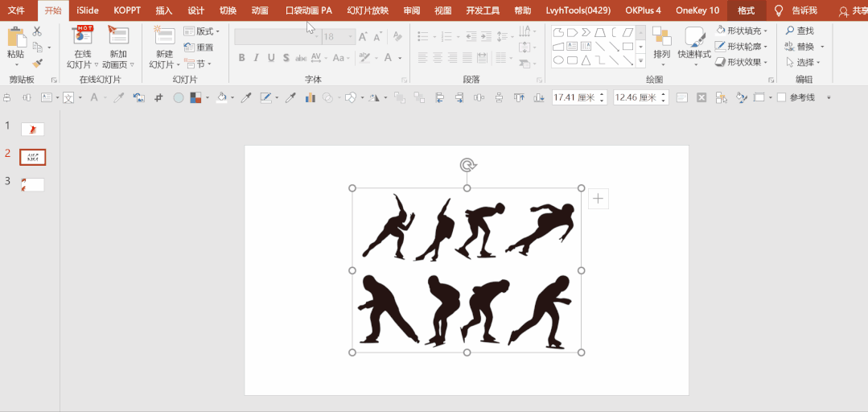Click the plus button beside the picture
The height and width of the screenshot is (412, 868).
[599, 199]
